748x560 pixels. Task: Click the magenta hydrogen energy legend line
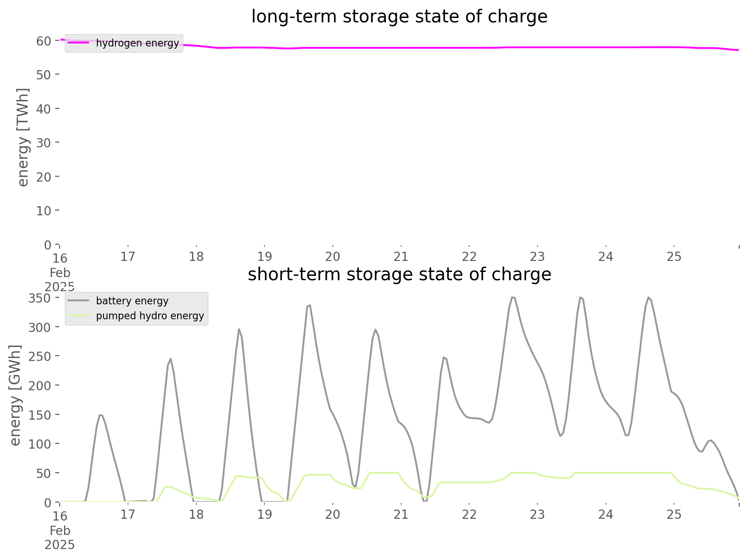pos(79,43)
